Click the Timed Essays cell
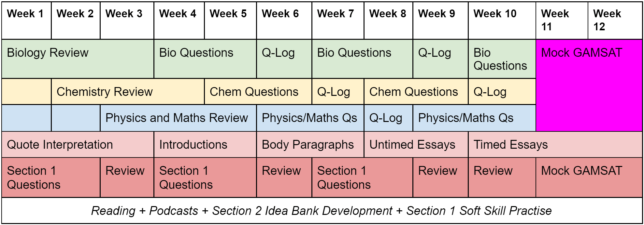This screenshot has width=644, height=225. point(555,144)
